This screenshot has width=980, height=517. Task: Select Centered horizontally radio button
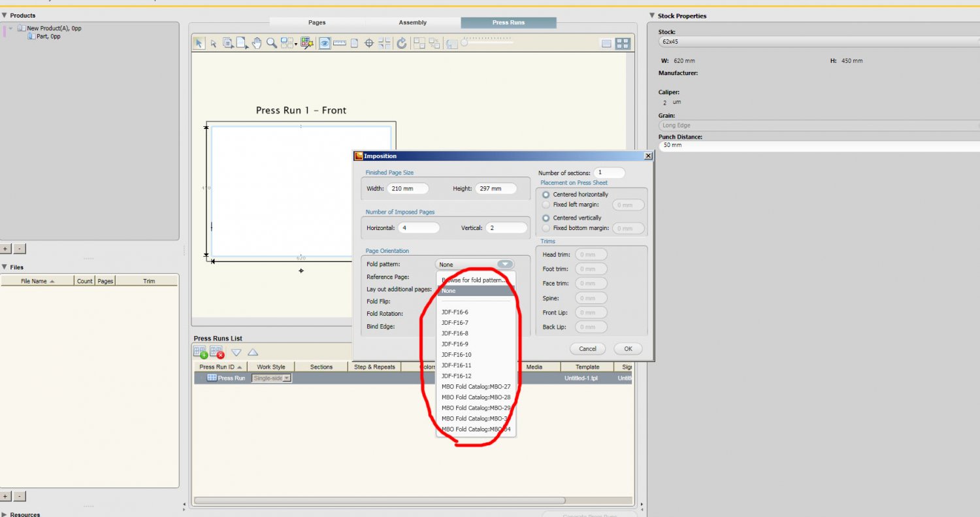click(546, 195)
